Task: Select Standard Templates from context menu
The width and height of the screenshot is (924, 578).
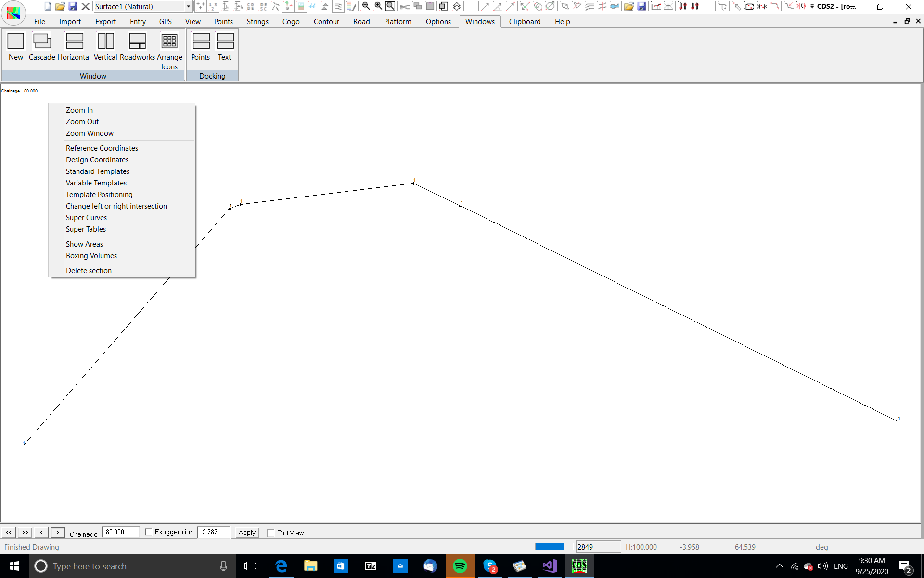Action: tap(98, 171)
